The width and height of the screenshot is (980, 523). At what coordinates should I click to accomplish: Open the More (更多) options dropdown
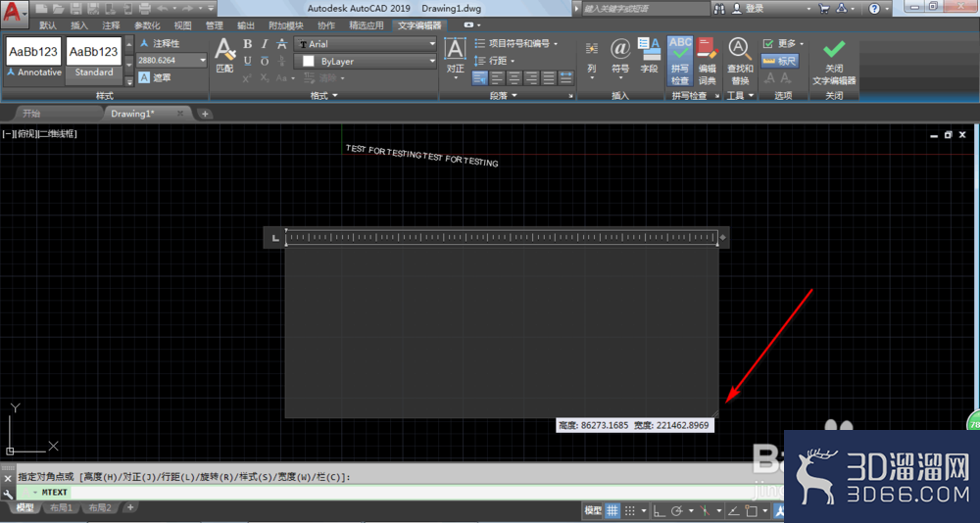tap(783, 43)
